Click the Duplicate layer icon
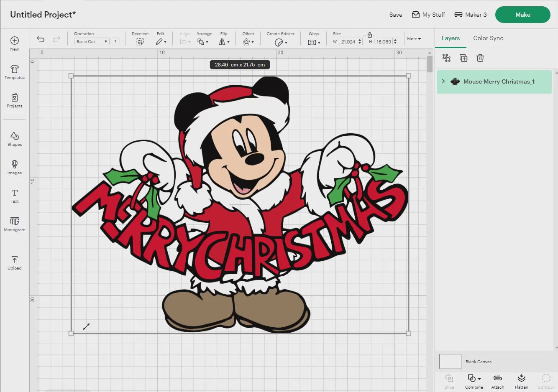 [x=463, y=58]
